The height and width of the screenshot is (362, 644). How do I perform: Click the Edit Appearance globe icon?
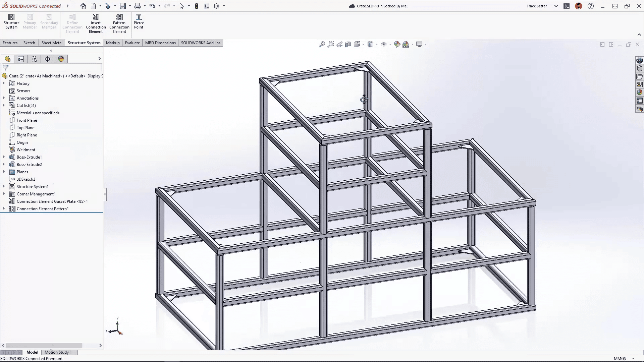click(x=397, y=44)
